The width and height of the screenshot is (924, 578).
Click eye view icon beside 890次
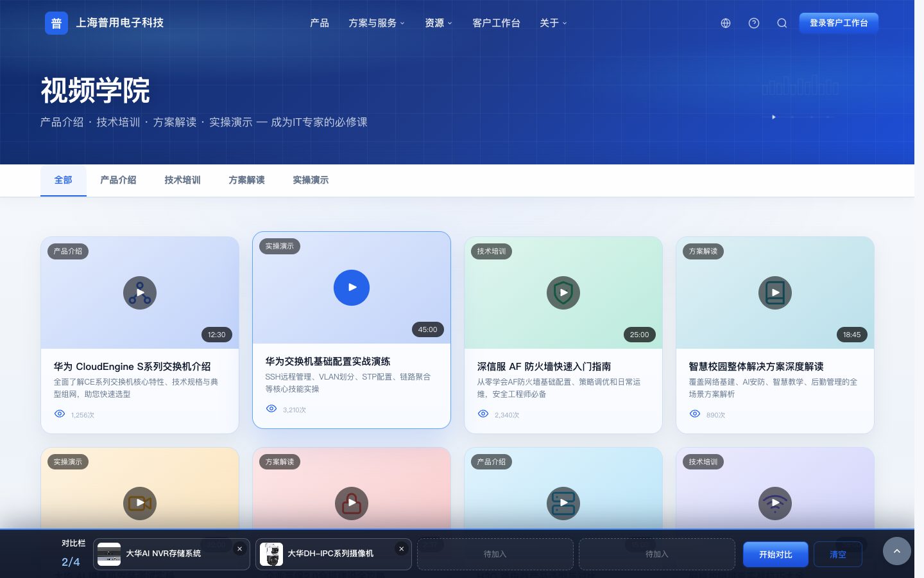pos(695,414)
